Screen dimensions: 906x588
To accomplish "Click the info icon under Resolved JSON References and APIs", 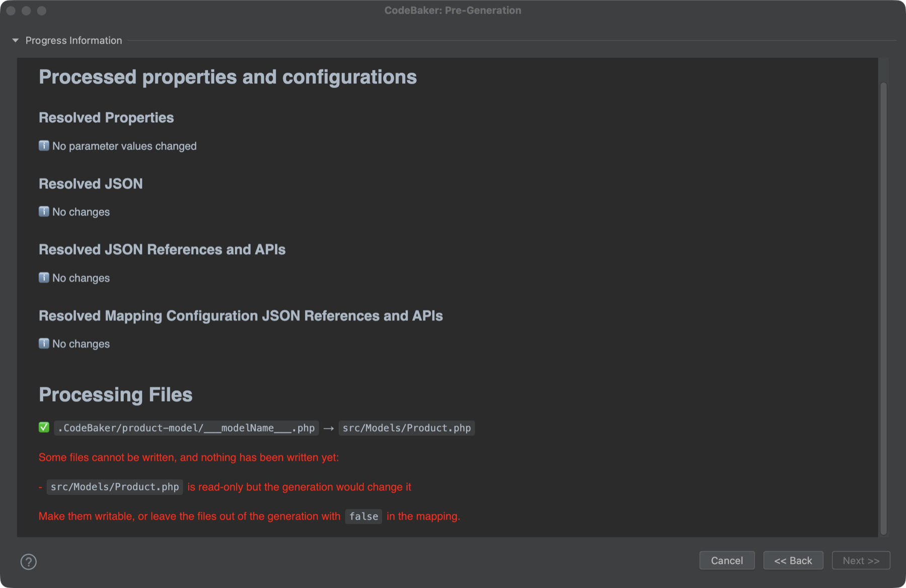I will (44, 278).
